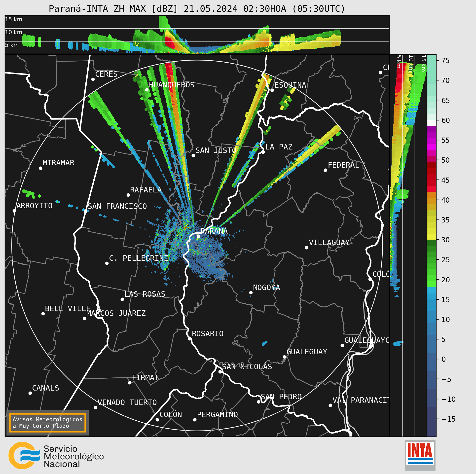The width and height of the screenshot is (476, 474).
Task: Click the 60 tick label on colorbar
Action: coord(445,120)
